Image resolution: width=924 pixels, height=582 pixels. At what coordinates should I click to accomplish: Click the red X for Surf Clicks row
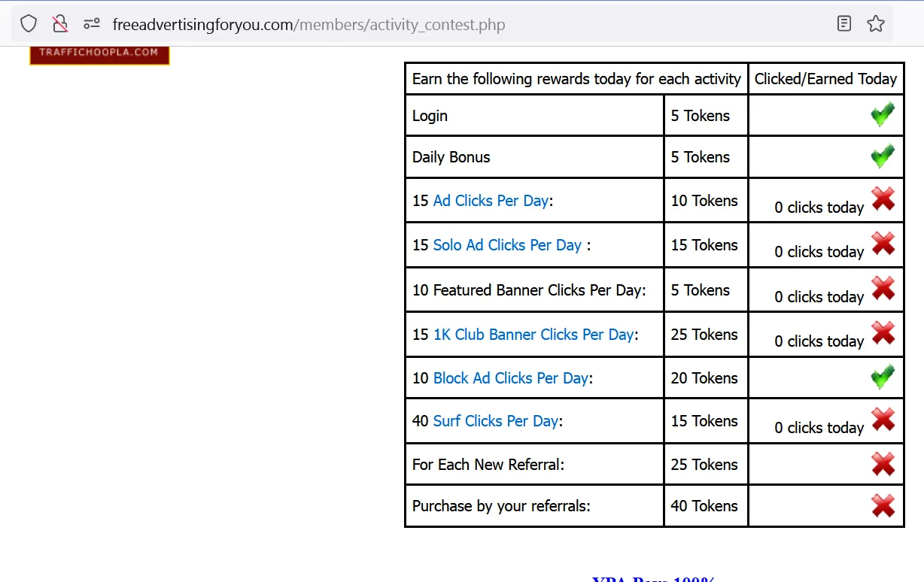tap(883, 420)
